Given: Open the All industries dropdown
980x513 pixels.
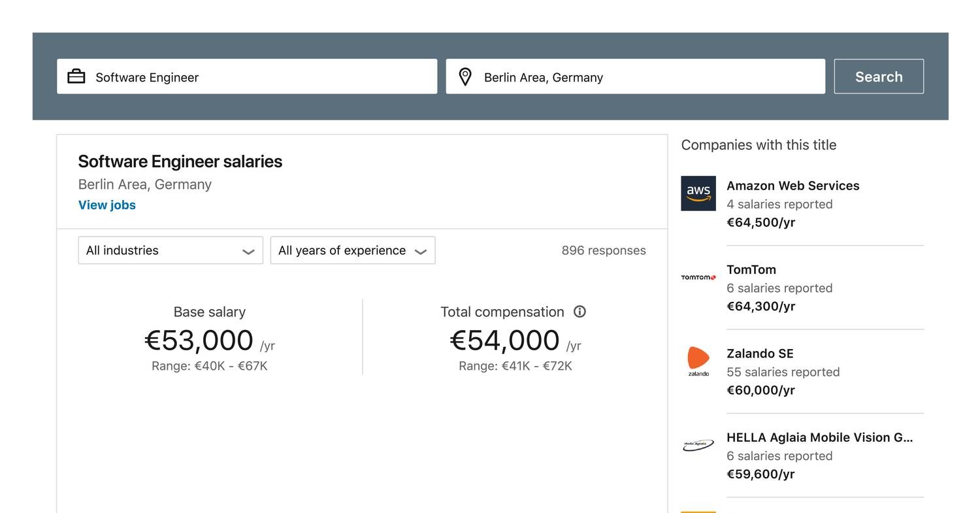Looking at the screenshot, I should point(170,250).
